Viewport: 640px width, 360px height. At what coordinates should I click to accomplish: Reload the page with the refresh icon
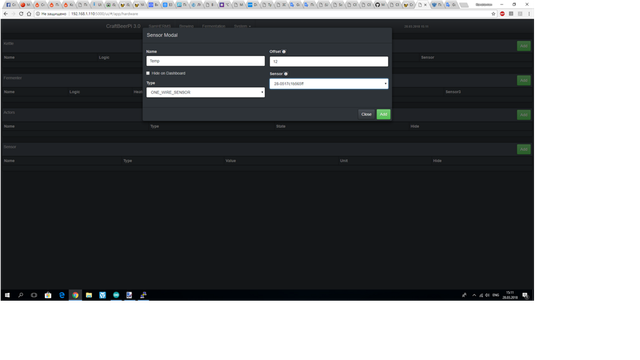21,13
